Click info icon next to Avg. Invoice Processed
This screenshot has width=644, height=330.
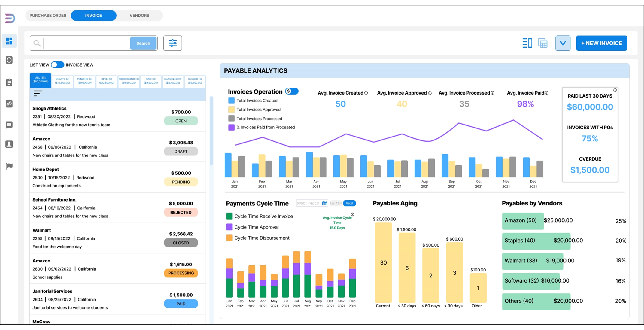click(493, 93)
